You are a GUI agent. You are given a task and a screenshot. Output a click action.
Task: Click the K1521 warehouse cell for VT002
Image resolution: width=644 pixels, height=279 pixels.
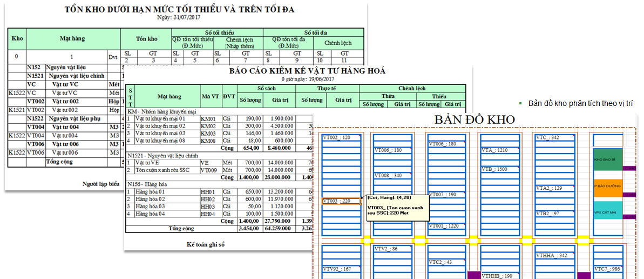[17, 110]
